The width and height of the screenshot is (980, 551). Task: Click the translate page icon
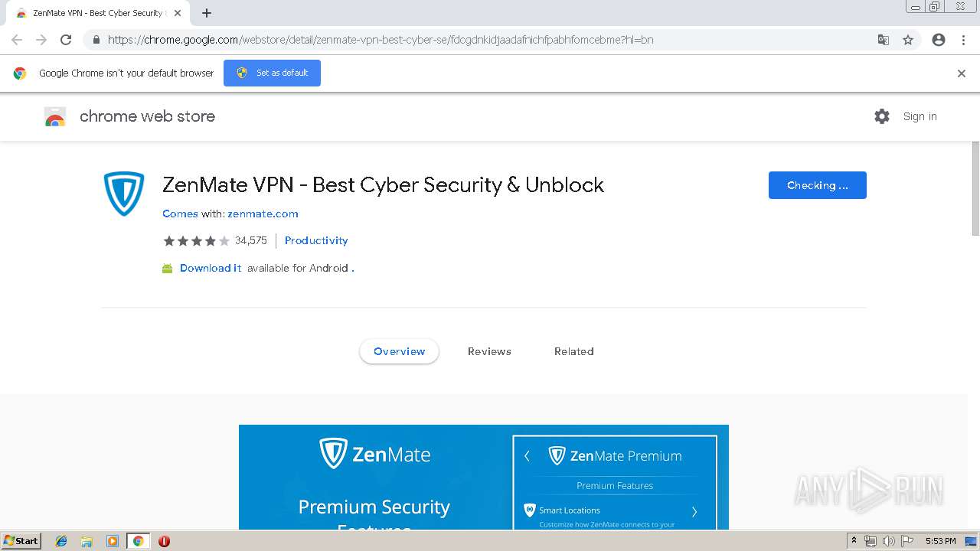(x=883, y=40)
